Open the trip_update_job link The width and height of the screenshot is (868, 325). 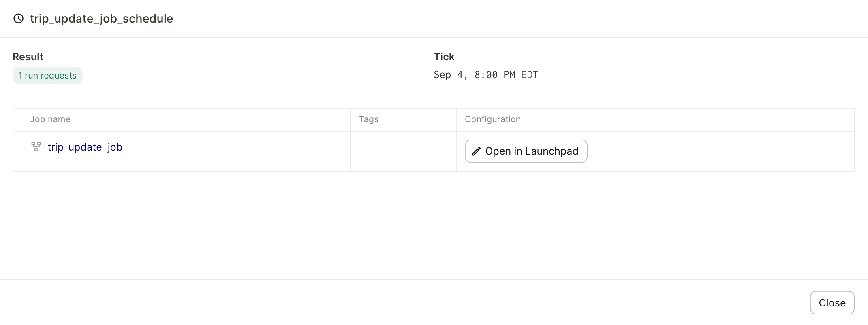click(85, 147)
